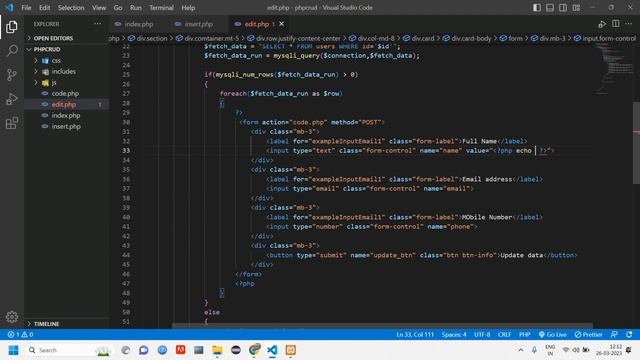640x360 pixels.
Task: Open editor More Actions menu
Action: point(629,24)
